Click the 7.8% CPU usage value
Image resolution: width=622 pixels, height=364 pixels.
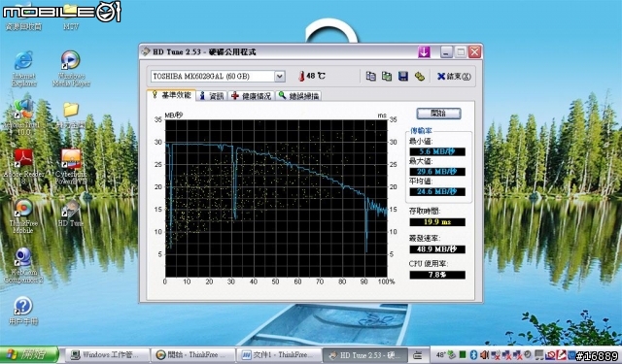click(x=437, y=275)
